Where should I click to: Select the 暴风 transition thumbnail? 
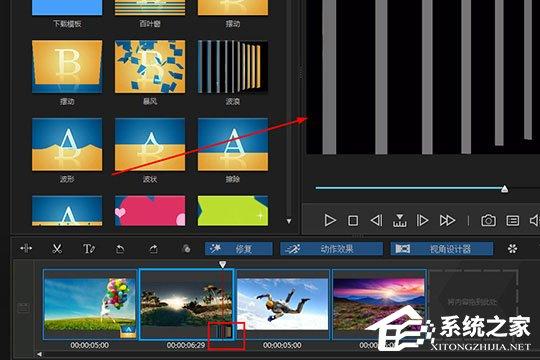[150, 66]
